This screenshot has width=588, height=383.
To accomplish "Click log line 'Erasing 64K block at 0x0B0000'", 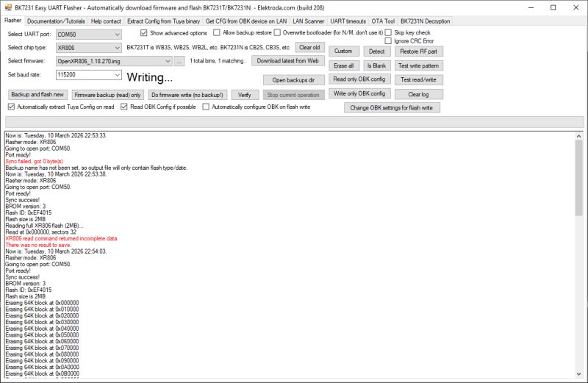I will (43, 373).
